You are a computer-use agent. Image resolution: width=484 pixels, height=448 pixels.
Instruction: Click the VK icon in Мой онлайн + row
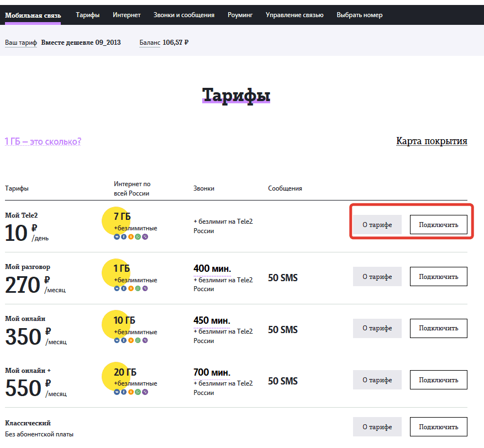(117, 392)
